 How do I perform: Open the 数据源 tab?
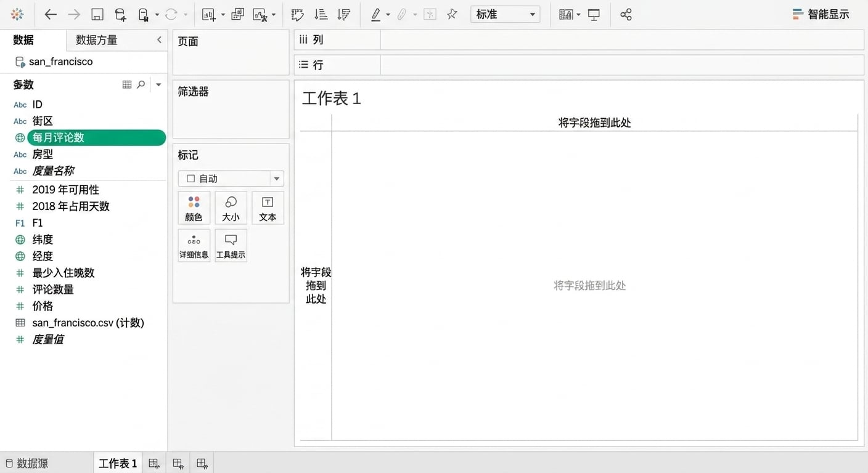tap(26, 464)
